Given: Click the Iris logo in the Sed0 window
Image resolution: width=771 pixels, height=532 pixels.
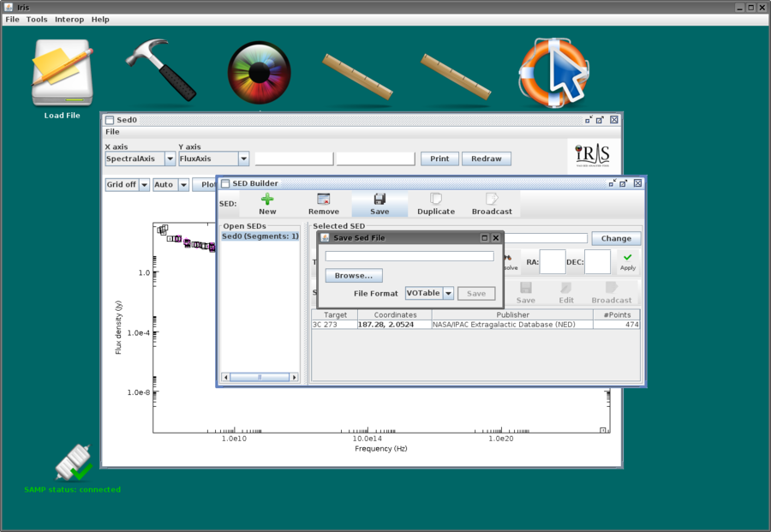Looking at the screenshot, I should point(593,155).
